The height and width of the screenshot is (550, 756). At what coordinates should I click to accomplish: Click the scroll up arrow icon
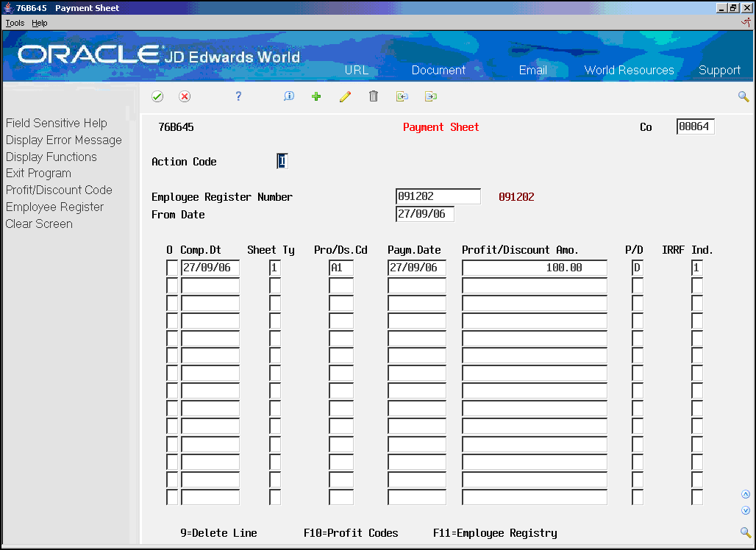[x=746, y=494]
